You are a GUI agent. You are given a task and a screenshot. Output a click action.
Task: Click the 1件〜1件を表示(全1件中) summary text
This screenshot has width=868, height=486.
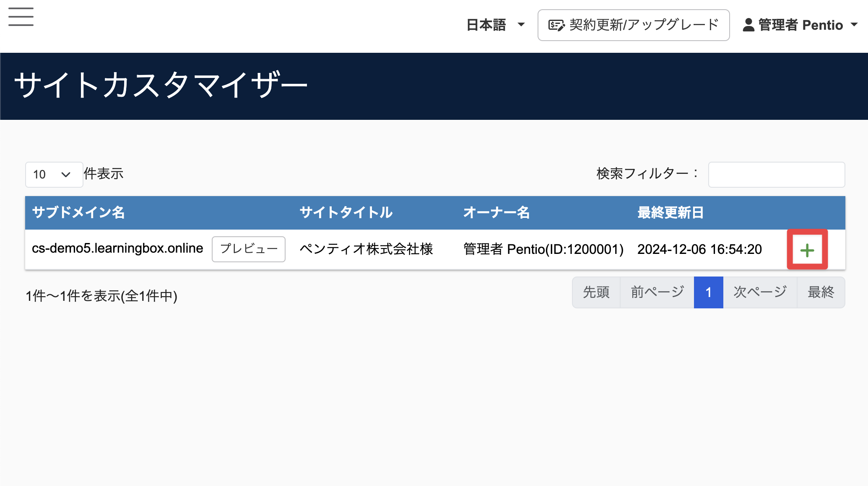101,296
